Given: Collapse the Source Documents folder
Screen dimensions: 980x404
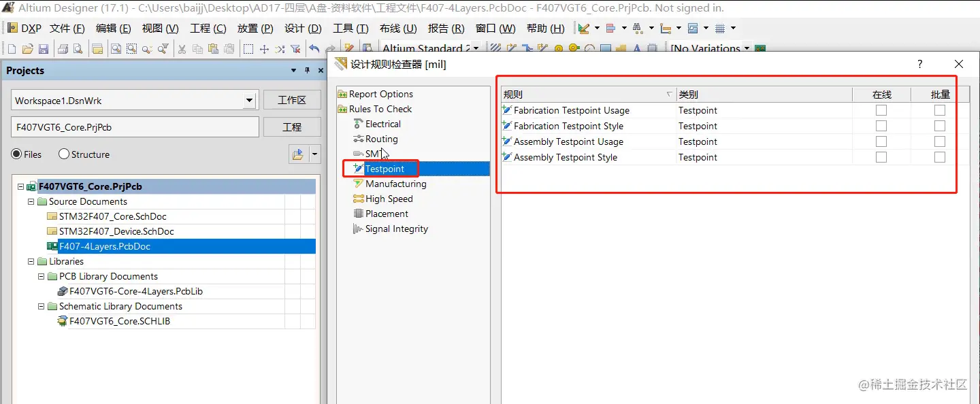Looking at the screenshot, I should [x=31, y=201].
